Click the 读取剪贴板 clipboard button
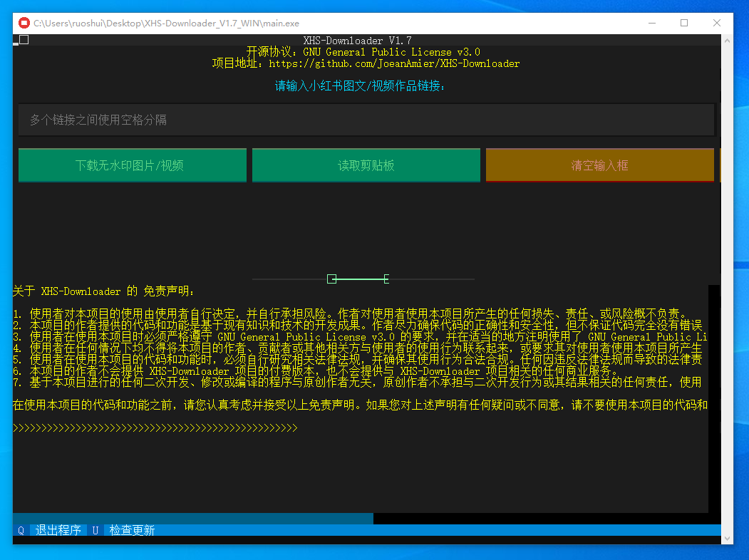This screenshot has width=749, height=560. [366, 165]
